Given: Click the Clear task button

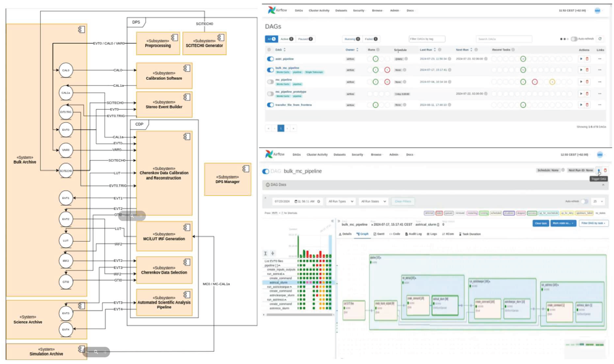Looking at the screenshot, I should point(541,223).
